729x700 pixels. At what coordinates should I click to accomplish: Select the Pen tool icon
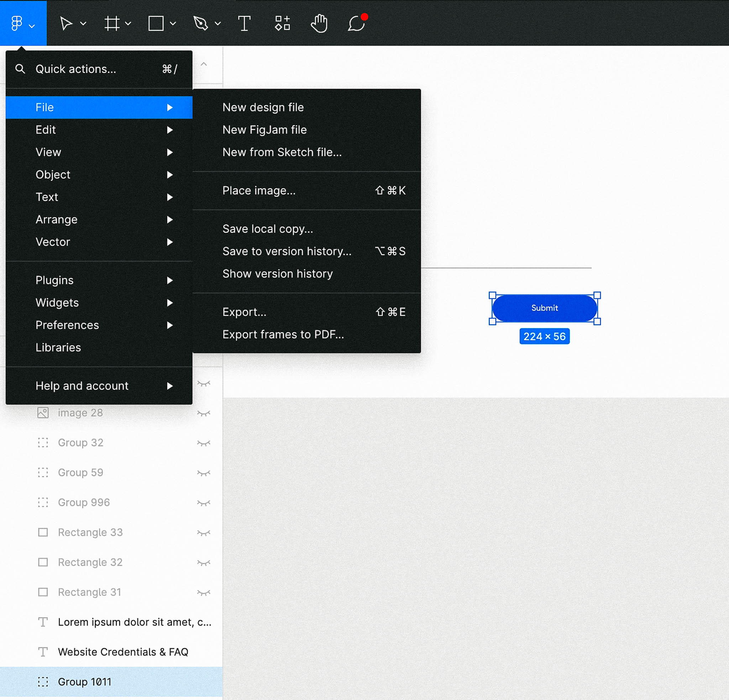(x=201, y=23)
